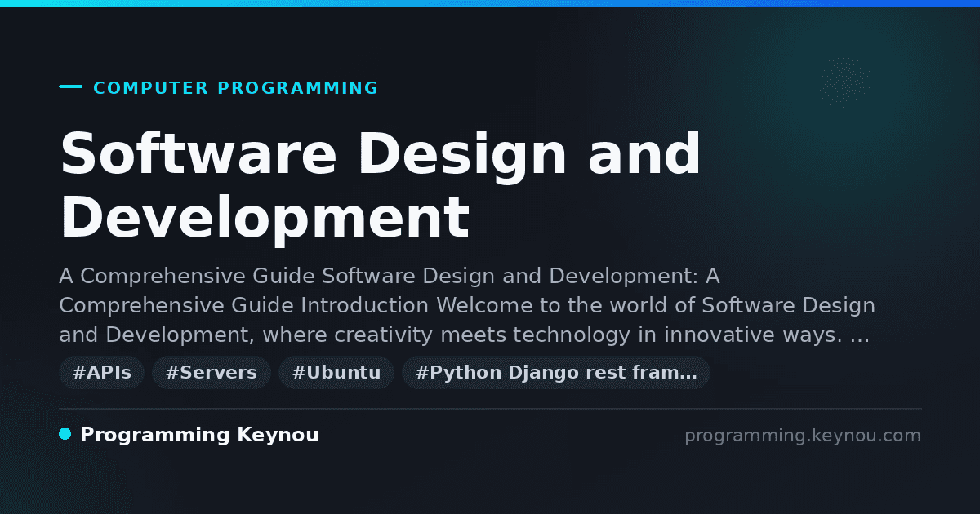Click the description starting 'A Comprehensive Guide Software'

tap(466, 305)
